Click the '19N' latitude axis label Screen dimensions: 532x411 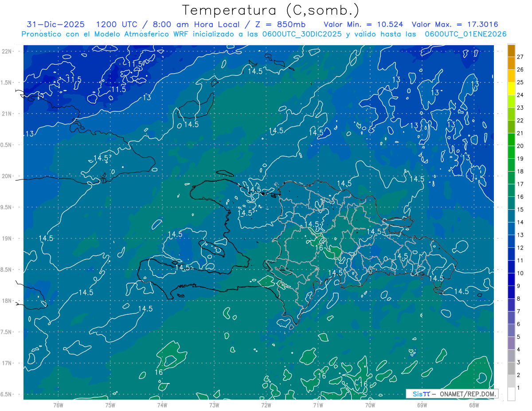(6, 239)
